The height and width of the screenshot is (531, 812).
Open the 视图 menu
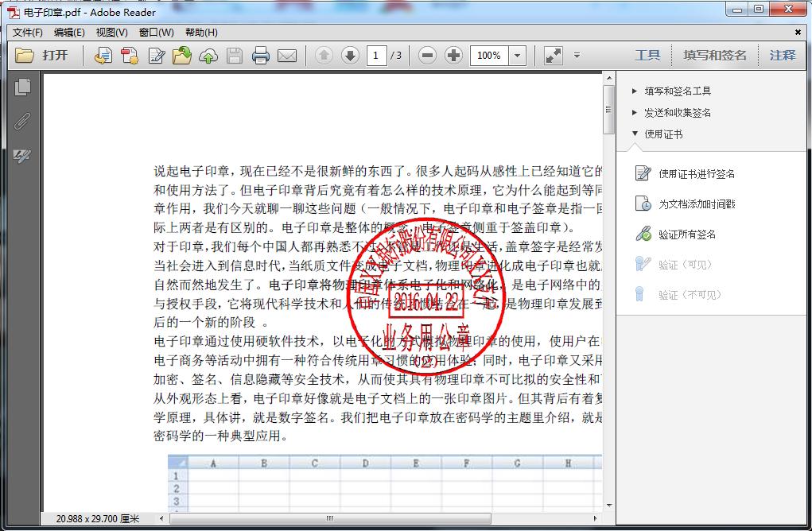110,33
